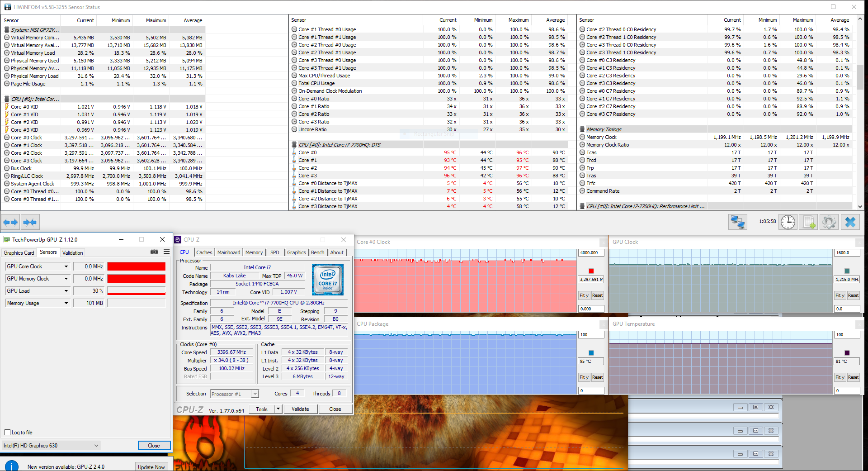Click the HWiNFO right panel scroll down arrow
The image size is (868, 471).
coord(860,206)
